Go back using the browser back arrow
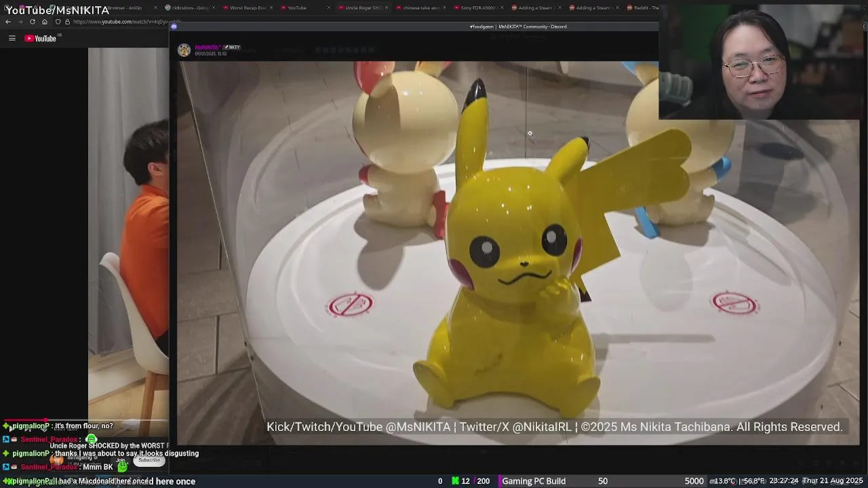This screenshot has width=868, height=488. [8, 22]
